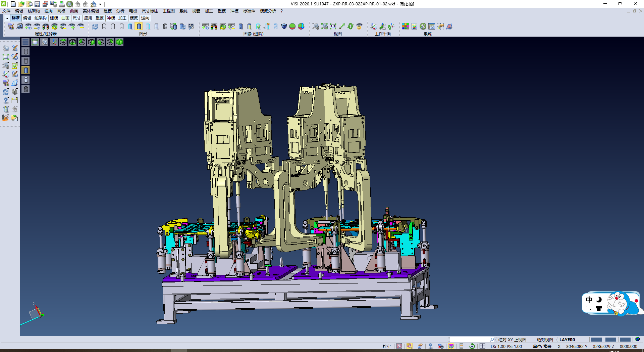Click the red-green sphere render icon
Screen dimensions: 644x352
[292, 26]
